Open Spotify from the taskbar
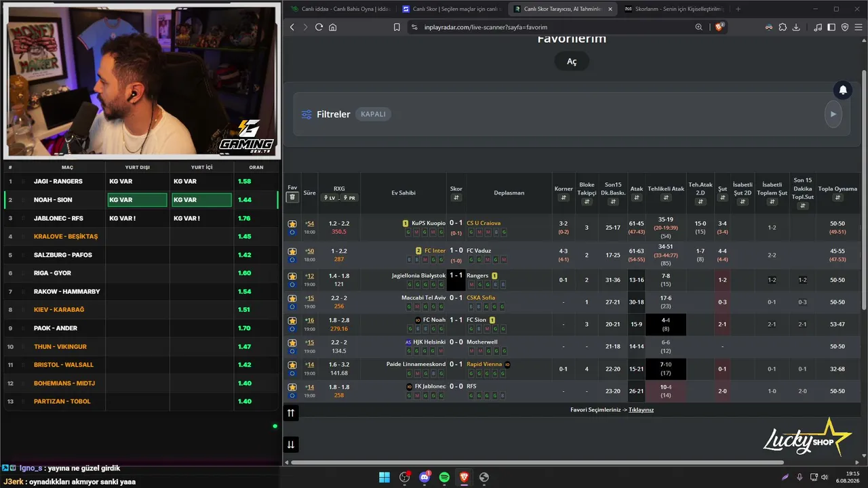The height and width of the screenshot is (488, 868). (444, 477)
